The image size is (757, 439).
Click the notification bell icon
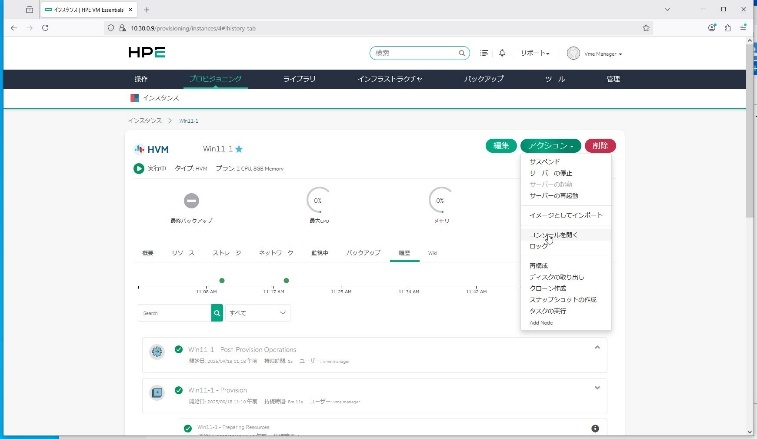tap(502, 53)
